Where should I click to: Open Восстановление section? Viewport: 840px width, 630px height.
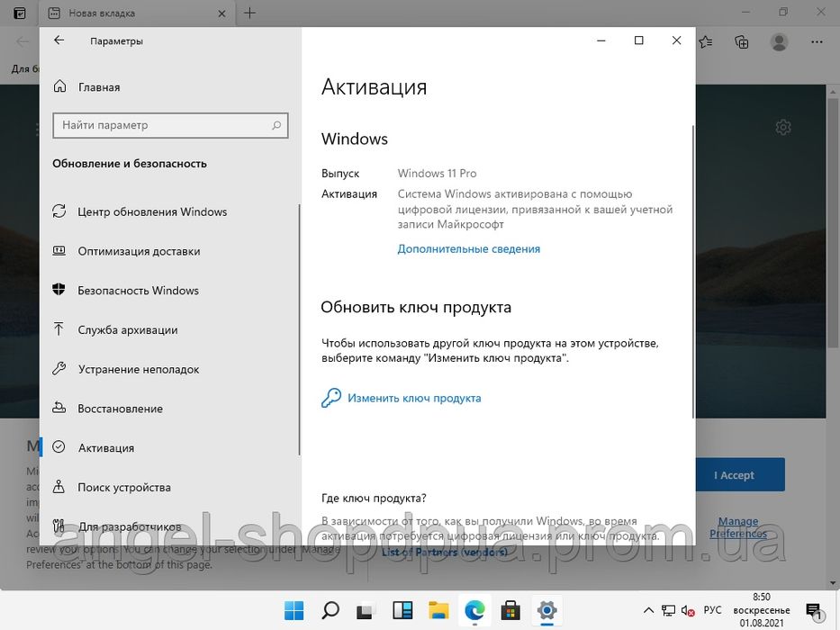pyautogui.click(x=108, y=409)
